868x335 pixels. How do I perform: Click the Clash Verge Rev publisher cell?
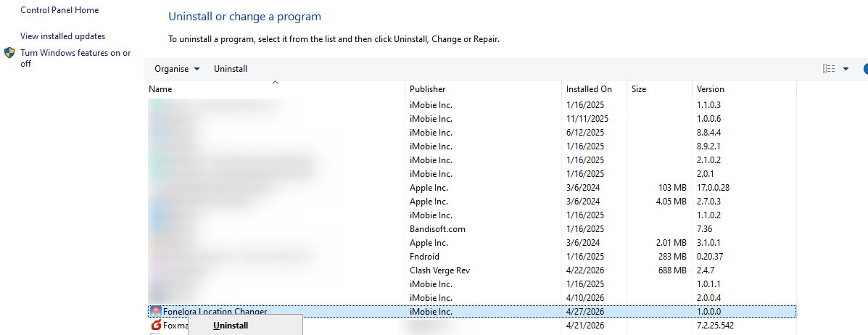440,270
